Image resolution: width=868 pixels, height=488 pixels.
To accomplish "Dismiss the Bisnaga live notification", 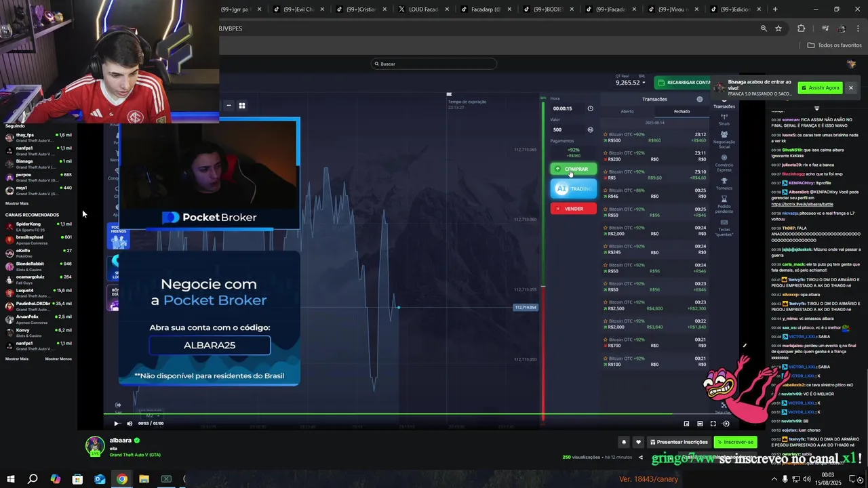I will click(x=851, y=87).
